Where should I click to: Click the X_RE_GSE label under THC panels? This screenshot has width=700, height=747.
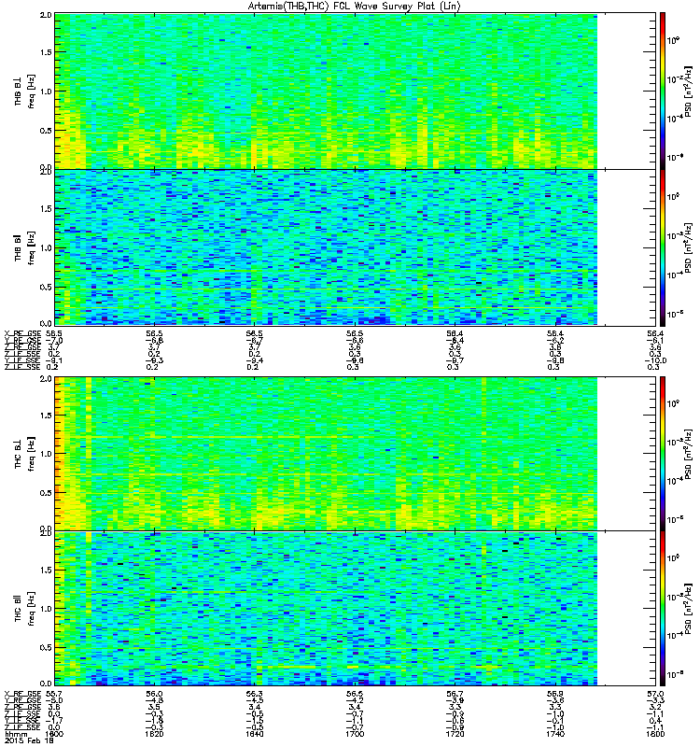point(22,694)
